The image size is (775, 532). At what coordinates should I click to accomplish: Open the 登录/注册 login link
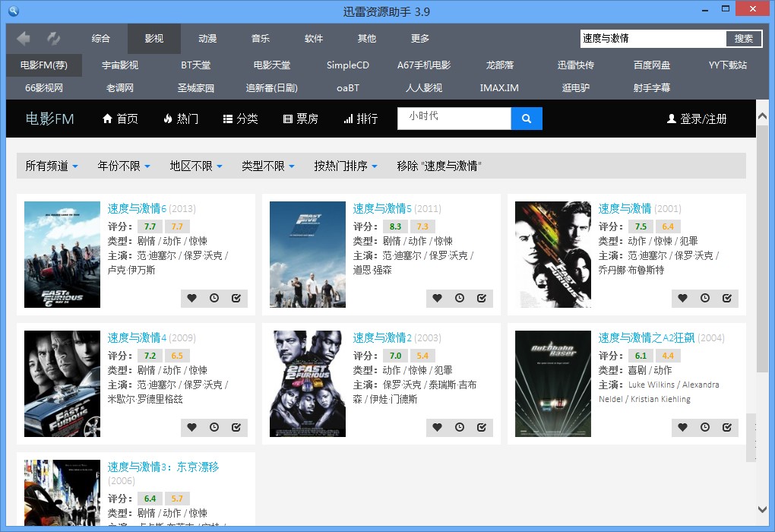(697, 119)
